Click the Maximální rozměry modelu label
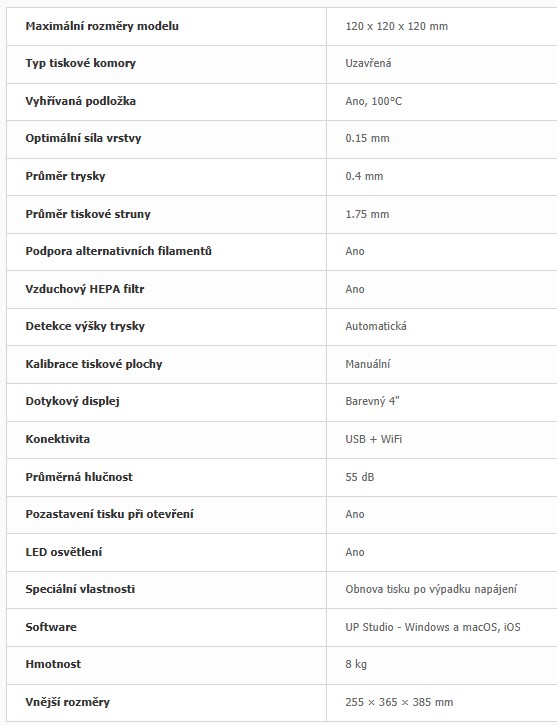This screenshot has height=725, width=557. [102, 26]
